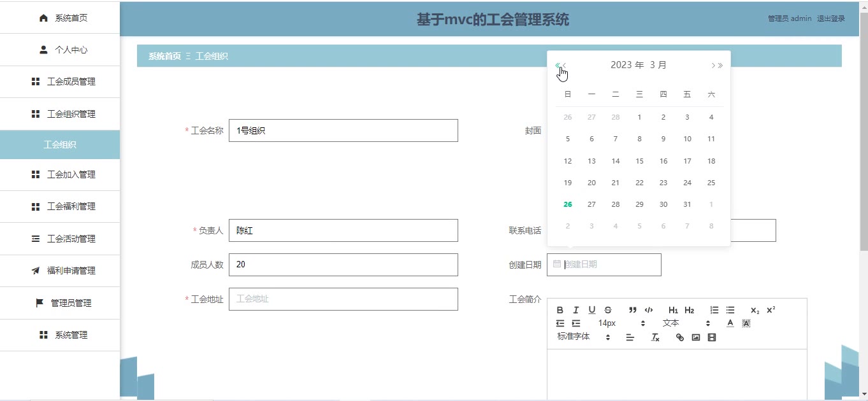Pick March 31 in the calendar
The image size is (868, 401).
[x=687, y=204]
